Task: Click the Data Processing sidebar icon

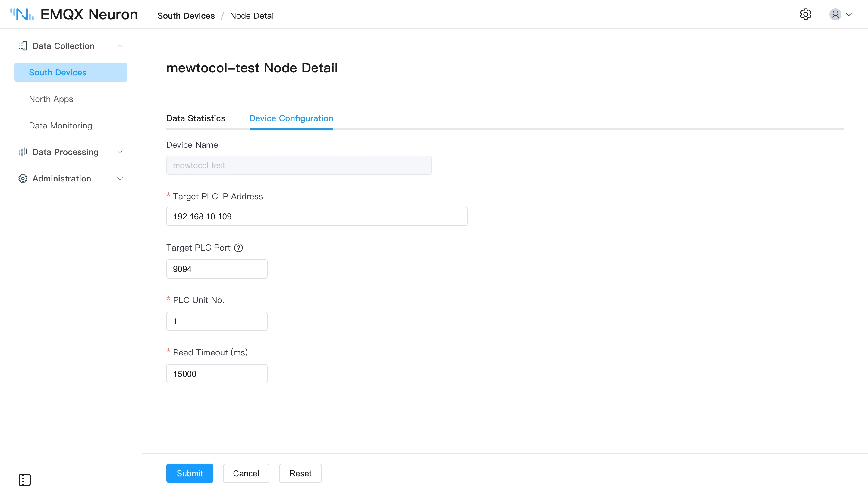Action: [23, 152]
